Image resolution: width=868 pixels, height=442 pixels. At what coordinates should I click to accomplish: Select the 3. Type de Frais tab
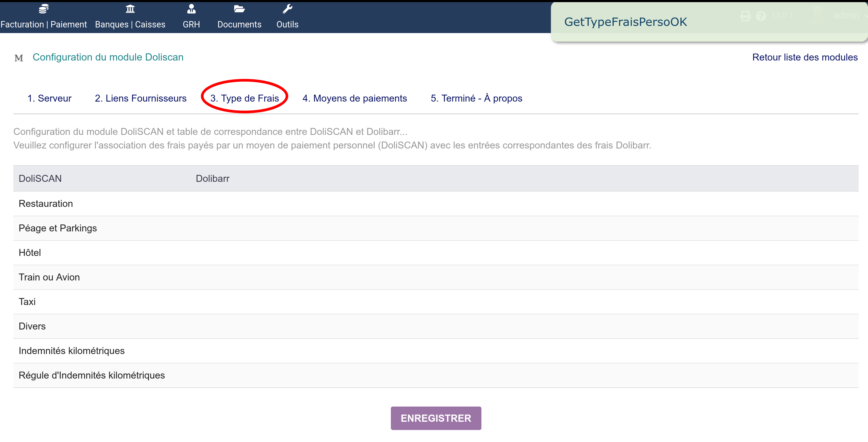tap(245, 98)
